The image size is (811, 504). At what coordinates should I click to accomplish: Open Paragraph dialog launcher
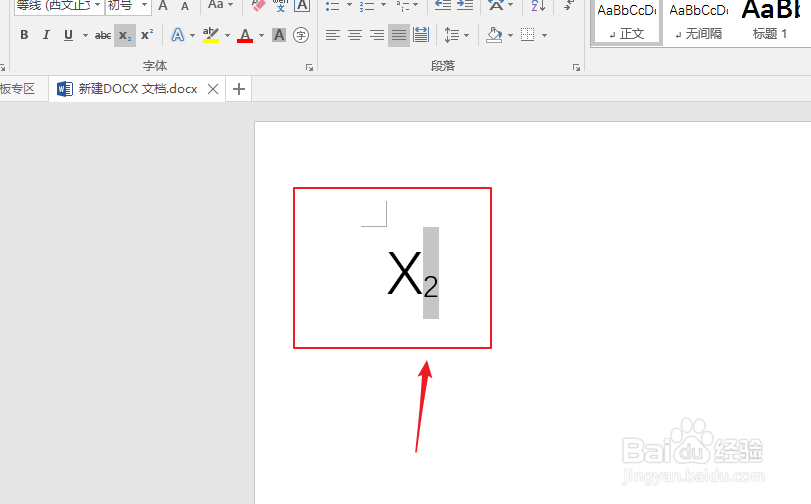pos(576,67)
